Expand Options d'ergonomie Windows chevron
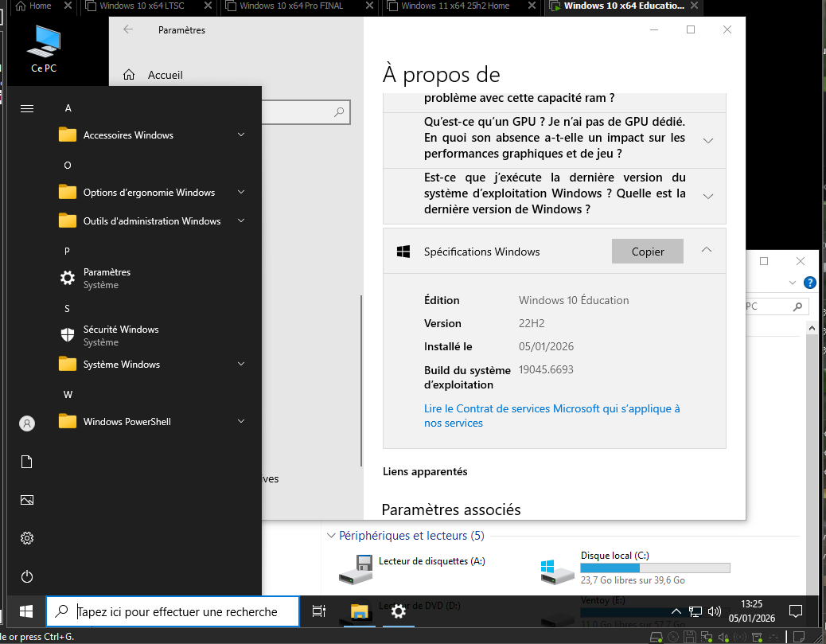 tap(241, 193)
